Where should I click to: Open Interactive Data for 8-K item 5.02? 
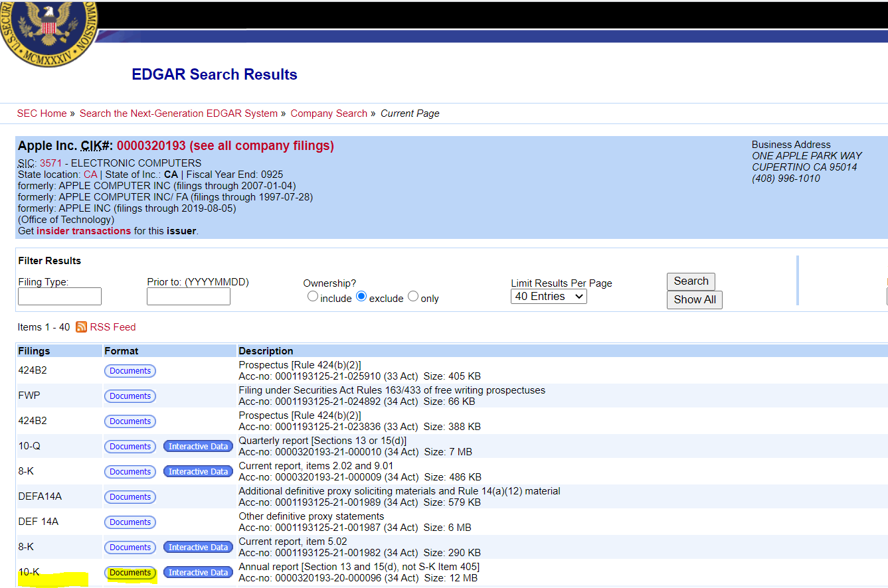point(198,548)
